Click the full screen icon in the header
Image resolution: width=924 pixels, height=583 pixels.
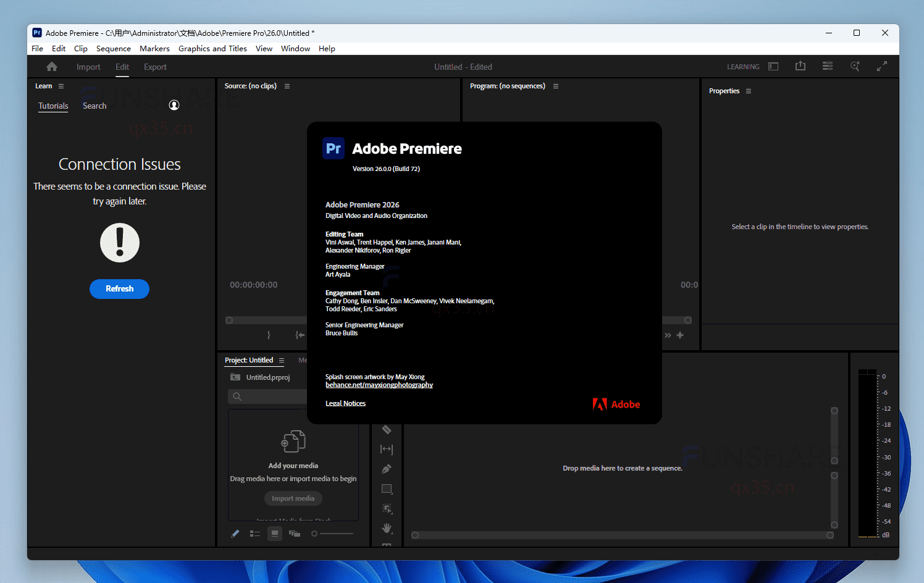click(x=883, y=65)
